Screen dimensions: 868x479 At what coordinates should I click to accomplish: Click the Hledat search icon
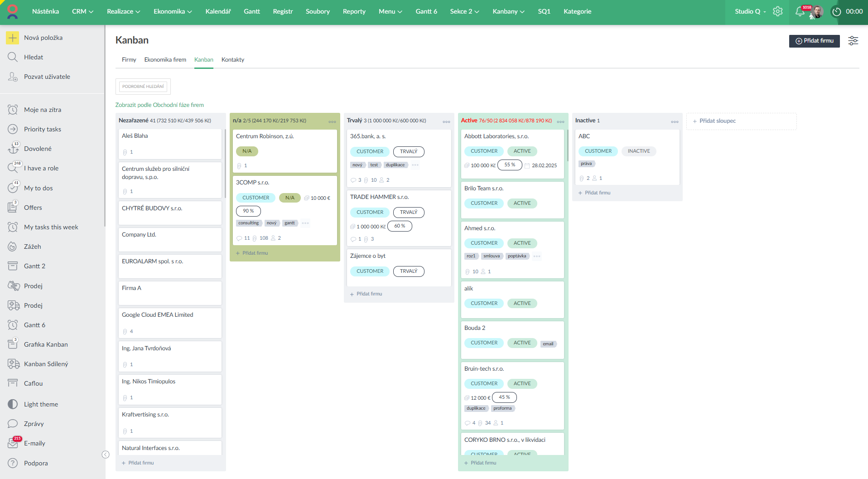(13, 57)
